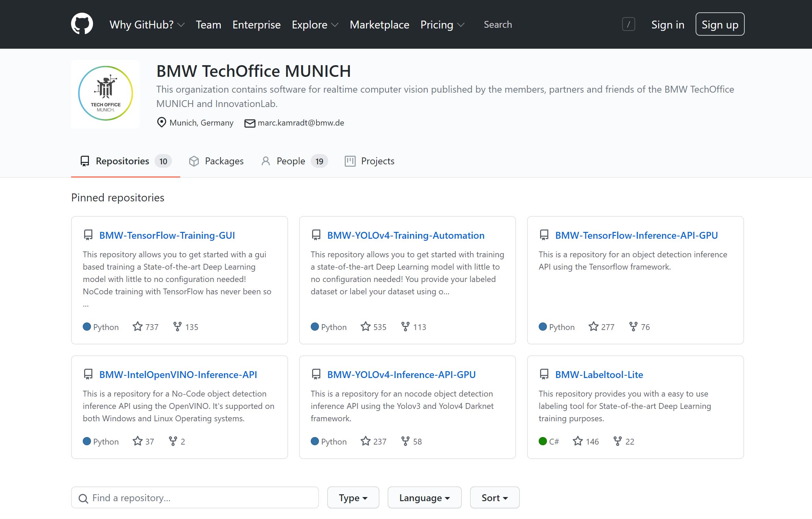Screen dimensions: 812x519
Task: Click the star count on BMW-Labeltool-Lite
Action: 592,441
